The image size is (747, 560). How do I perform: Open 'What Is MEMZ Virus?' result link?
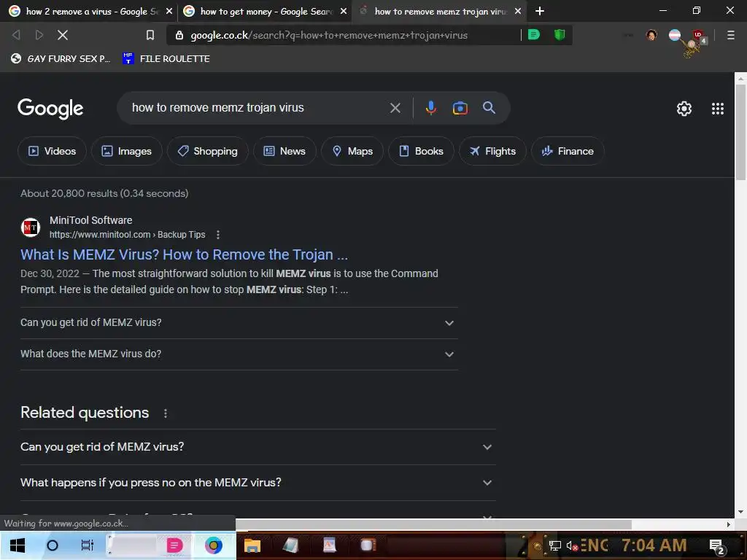[184, 254]
